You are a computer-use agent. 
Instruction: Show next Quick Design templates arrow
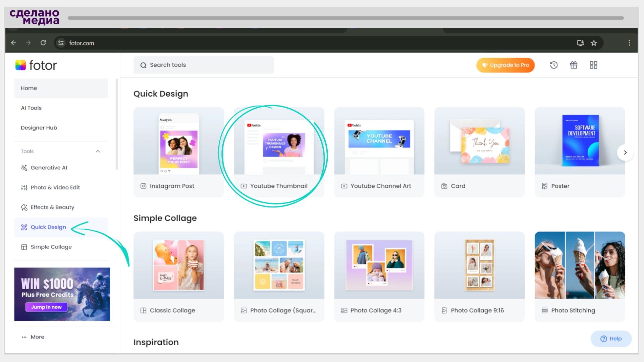click(625, 152)
